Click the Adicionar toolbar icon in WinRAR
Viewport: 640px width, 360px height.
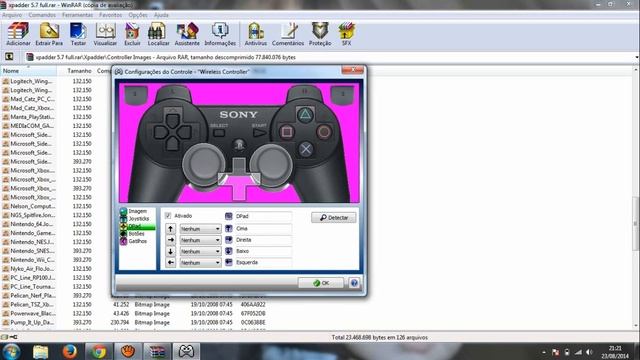[18, 34]
